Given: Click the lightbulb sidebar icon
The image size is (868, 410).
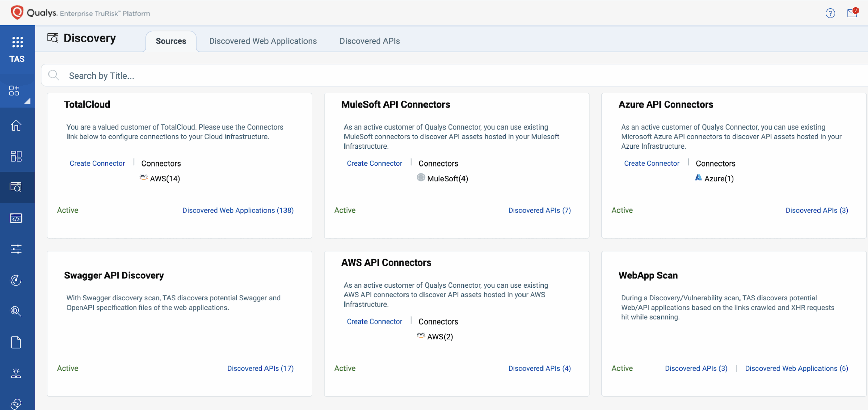Looking at the screenshot, I should click(x=16, y=373).
